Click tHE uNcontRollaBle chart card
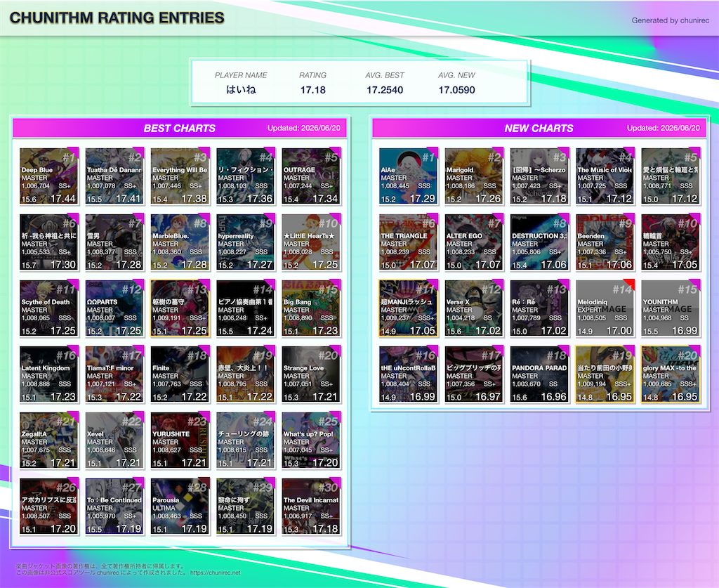Image resolution: width=719 pixels, height=588 pixels. pyautogui.click(x=409, y=374)
